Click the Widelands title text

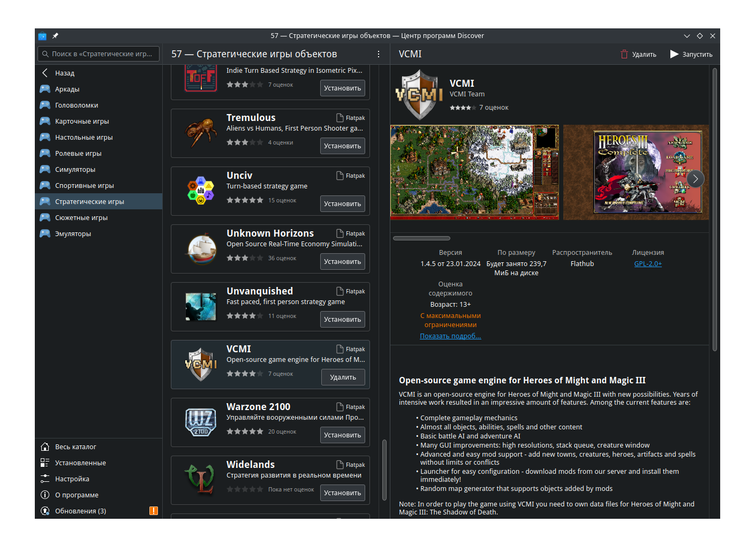(x=251, y=465)
